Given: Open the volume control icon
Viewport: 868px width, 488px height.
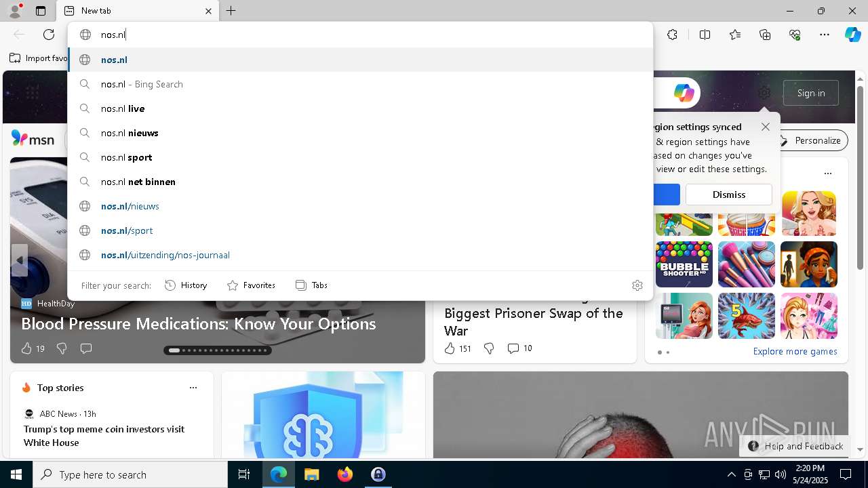Looking at the screenshot, I should [781, 474].
